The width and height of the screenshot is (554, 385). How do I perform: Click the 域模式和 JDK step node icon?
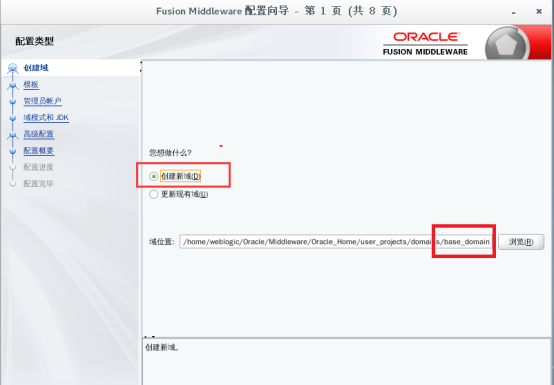coord(13,118)
